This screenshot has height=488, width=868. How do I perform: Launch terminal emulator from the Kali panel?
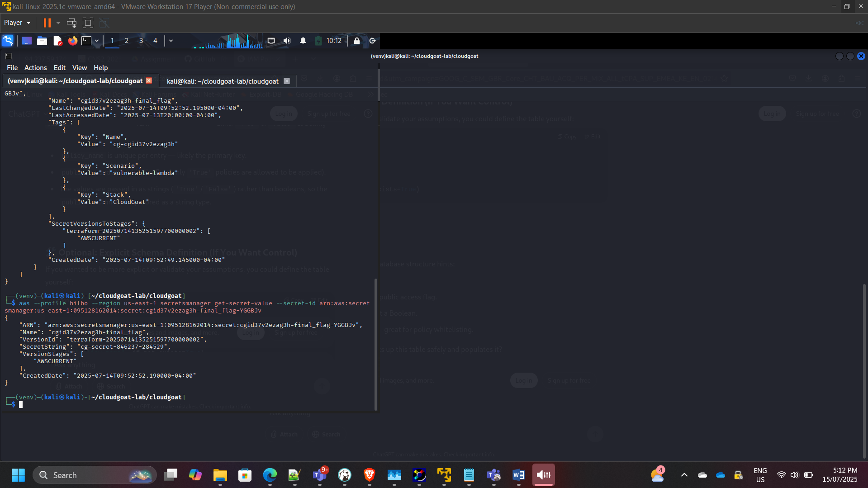[x=86, y=41]
